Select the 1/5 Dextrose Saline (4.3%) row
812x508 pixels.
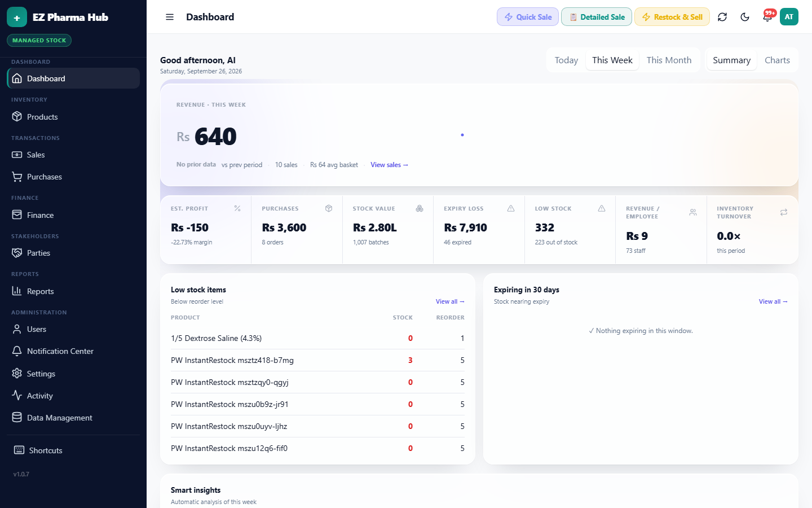317,338
